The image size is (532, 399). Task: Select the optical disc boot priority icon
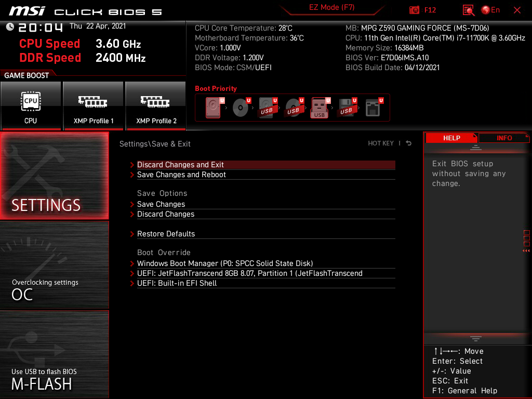[241, 108]
